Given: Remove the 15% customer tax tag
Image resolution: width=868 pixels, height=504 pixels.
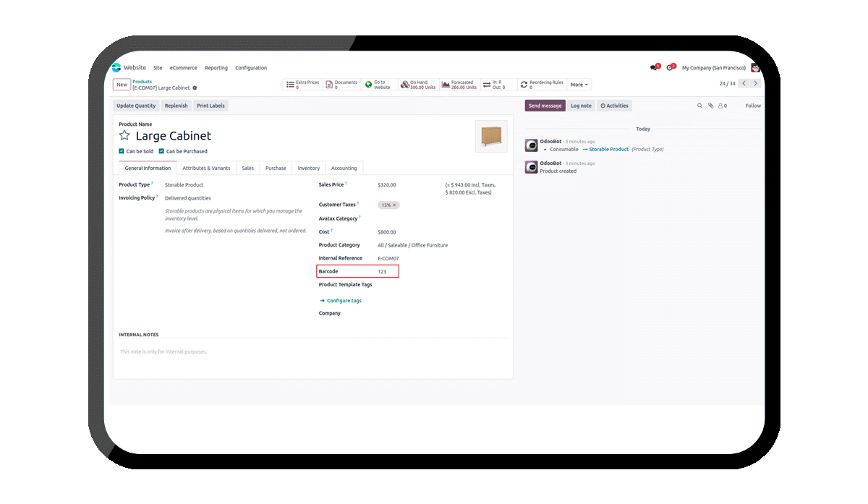Looking at the screenshot, I should pyautogui.click(x=394, y=205).
